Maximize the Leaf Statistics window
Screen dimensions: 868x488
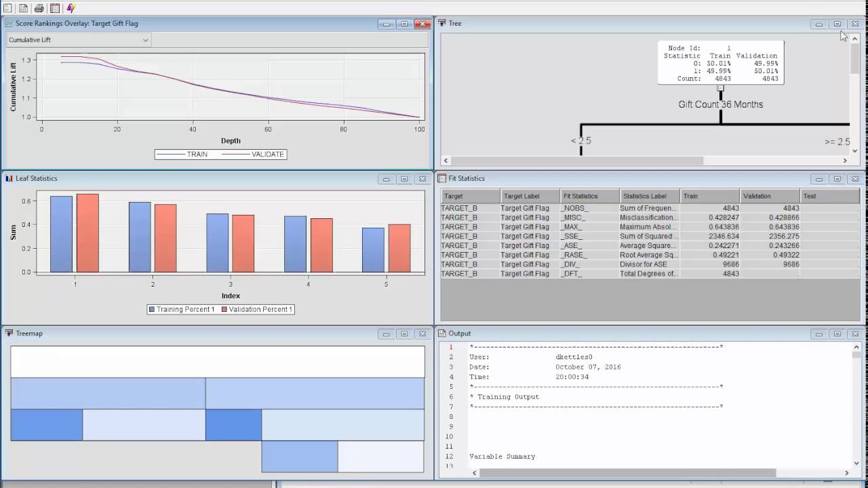pos(405,179)
